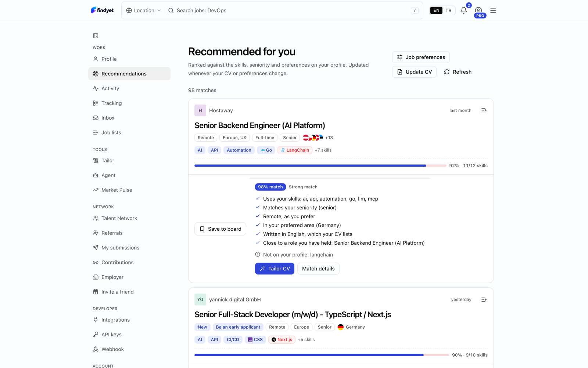Open the hamburger menu
Viewport: 588px width, 368px height.
(493, 10)
